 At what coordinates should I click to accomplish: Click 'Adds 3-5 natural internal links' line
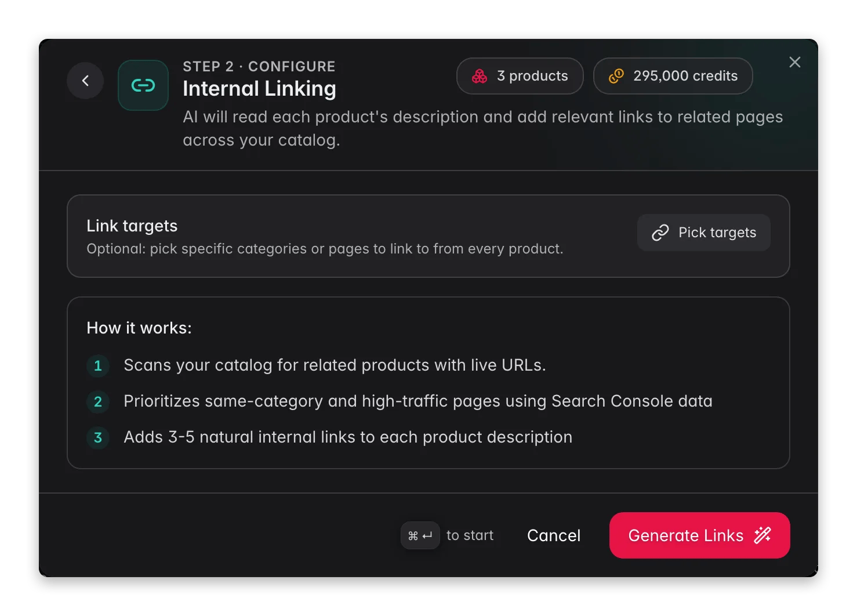coord(348,437)
